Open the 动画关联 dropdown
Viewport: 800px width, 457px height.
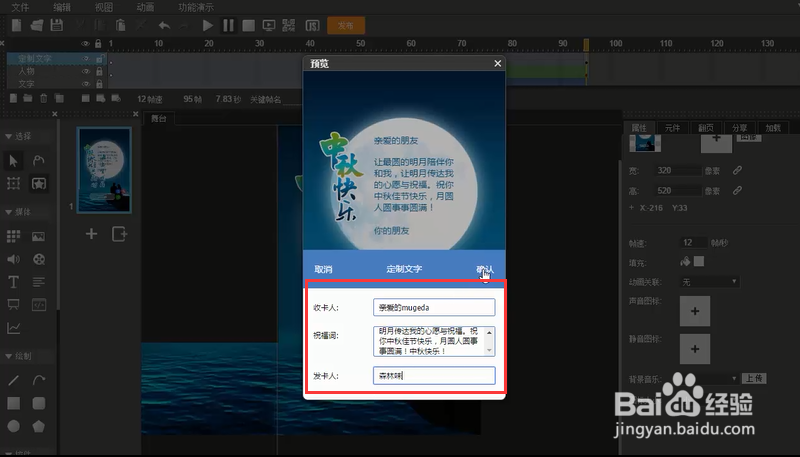[x=710, y=282]
